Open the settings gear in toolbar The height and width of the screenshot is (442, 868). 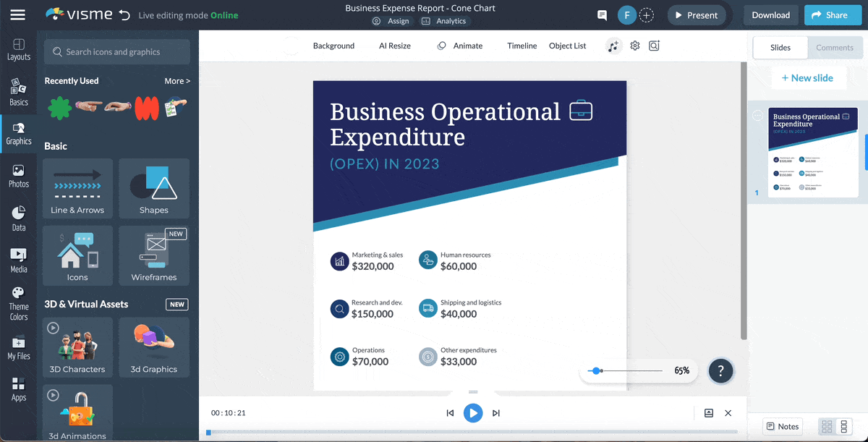tap(635, 46)
